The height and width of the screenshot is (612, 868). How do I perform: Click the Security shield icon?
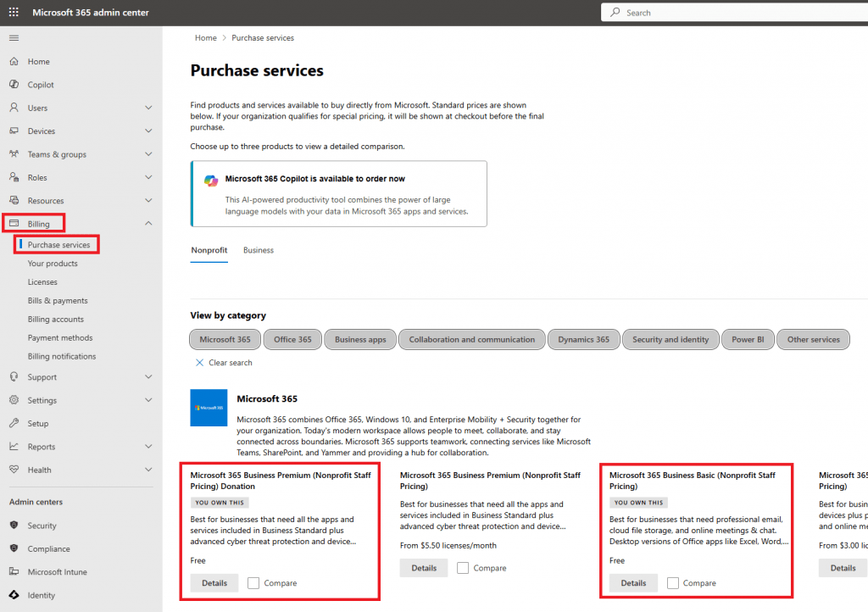14,526
